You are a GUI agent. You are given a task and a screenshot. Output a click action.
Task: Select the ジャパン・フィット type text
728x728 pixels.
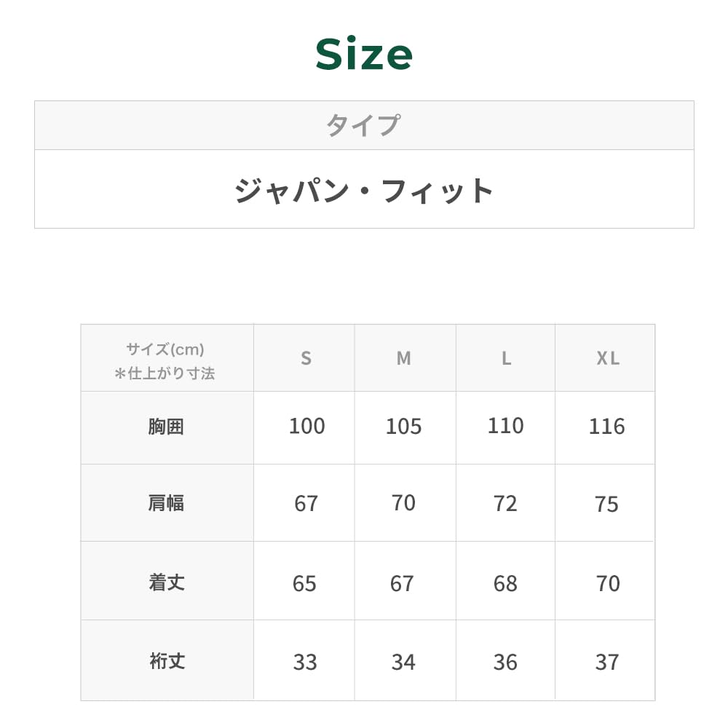pyautogui.click(x=363, y=191)
